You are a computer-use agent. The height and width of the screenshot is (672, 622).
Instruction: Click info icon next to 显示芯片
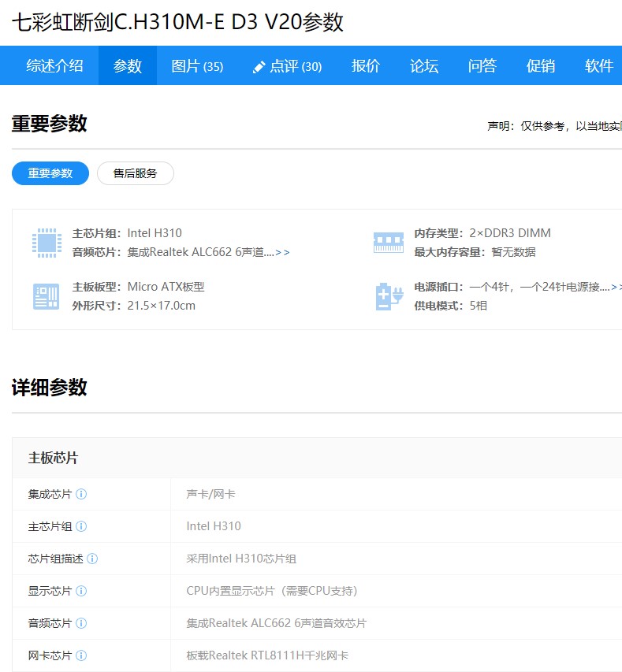coord(81,591)
